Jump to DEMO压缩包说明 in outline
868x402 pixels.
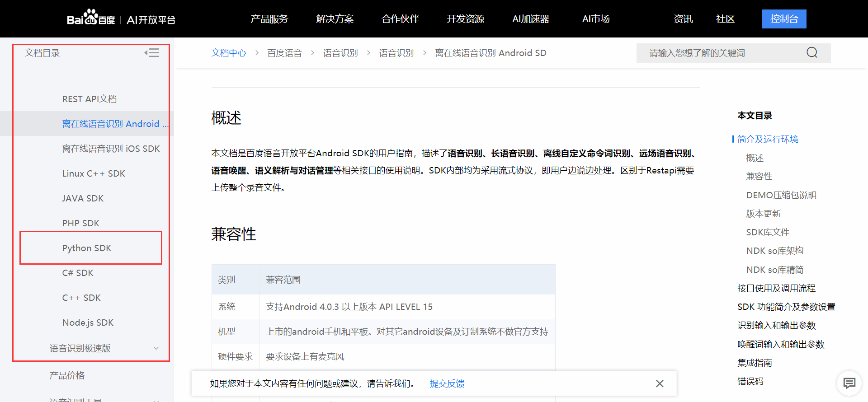(781, 195)
